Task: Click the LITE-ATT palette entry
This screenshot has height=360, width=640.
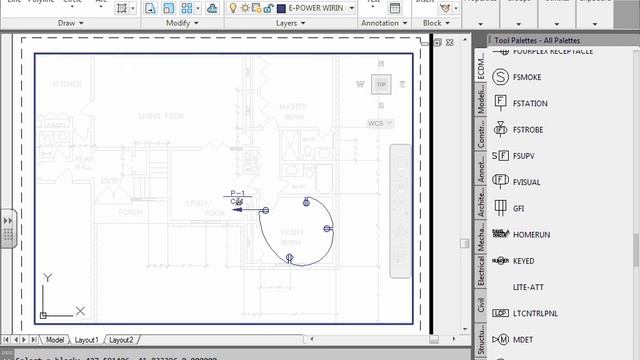Action: tap(528, 287)
